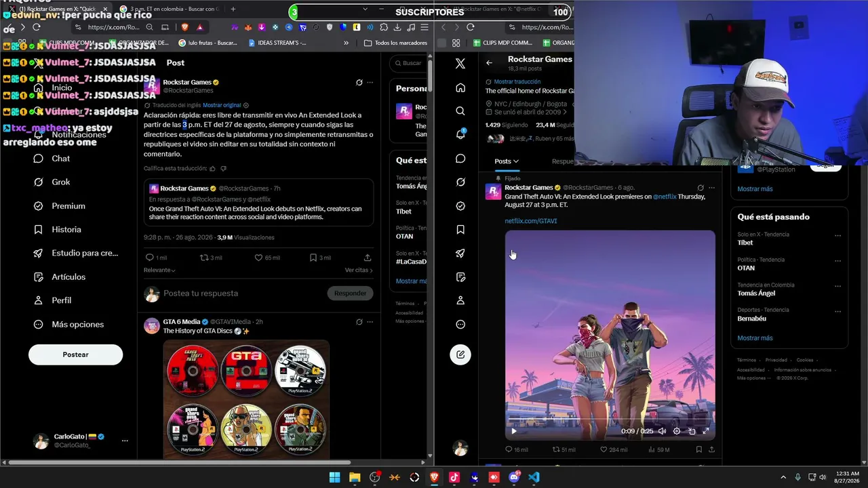The width and height of the screenshot is (868, 488).
Task: Open Grok in the right window sidebar
Action: point(460,182)
